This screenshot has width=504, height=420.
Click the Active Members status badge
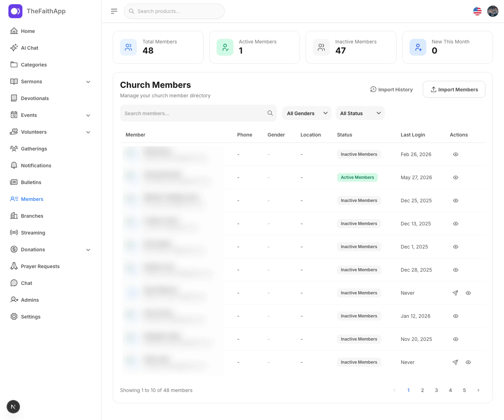(x=357, y=177)
